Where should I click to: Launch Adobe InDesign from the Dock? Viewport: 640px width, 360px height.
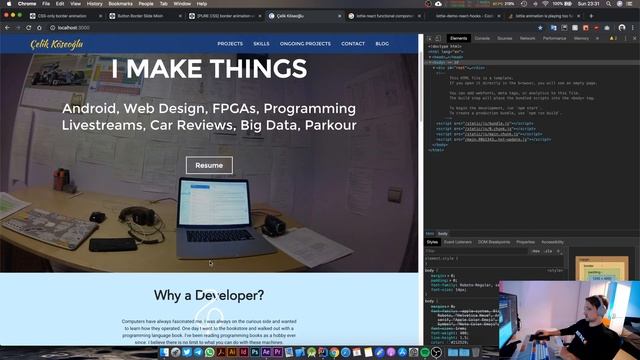coord(244,352)
